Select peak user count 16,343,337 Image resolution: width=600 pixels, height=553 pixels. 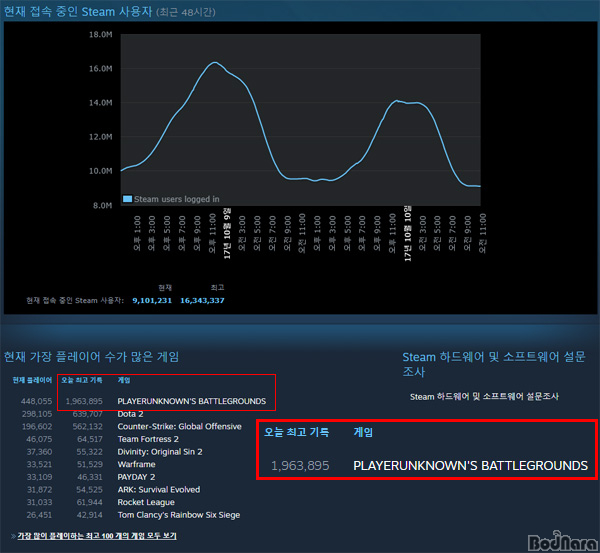tap(202, 301)
